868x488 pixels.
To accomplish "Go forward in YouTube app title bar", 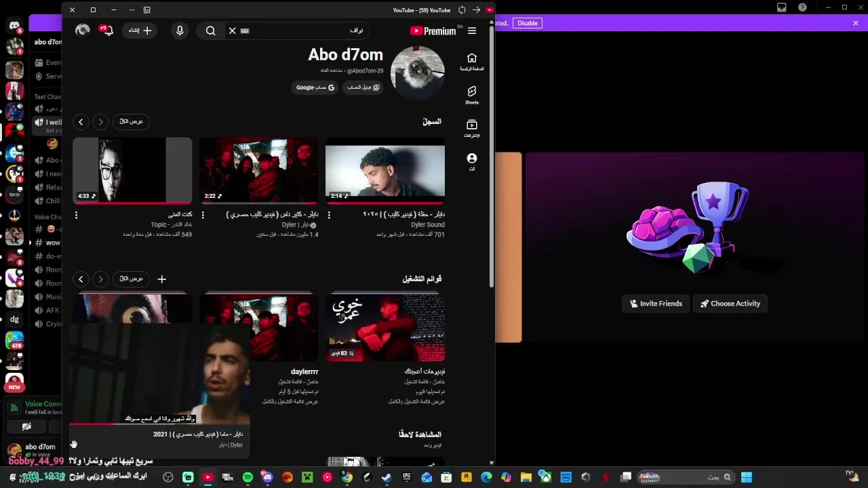I will pos(476,10).
